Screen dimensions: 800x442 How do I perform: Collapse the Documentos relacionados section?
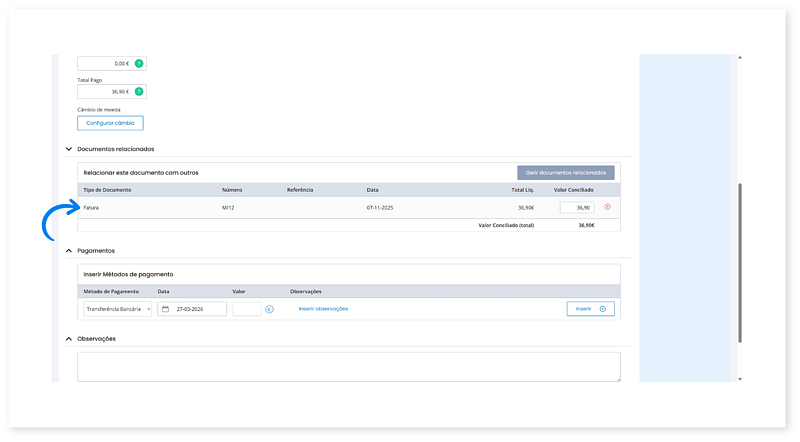(x=69, y=149)
